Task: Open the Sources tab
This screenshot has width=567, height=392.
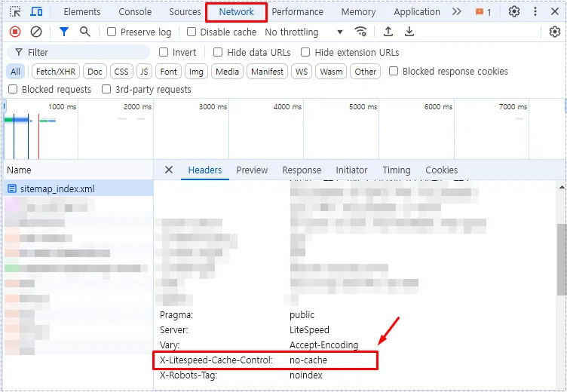Action: pyautogui.click(x=185, y=11)
